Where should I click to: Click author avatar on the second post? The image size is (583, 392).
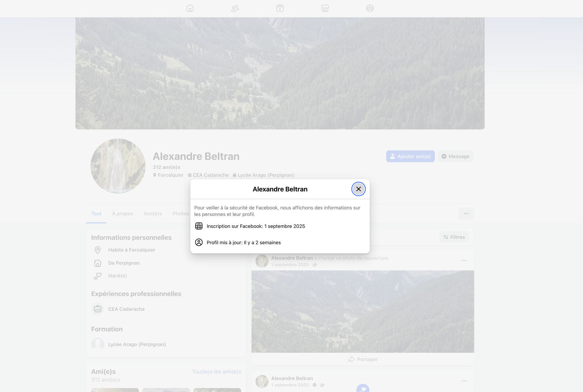pos(262,382)
